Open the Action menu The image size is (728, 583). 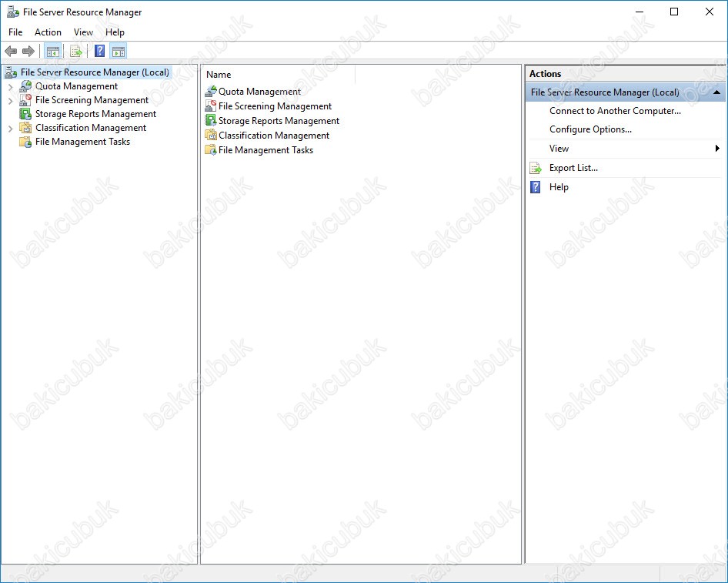48,32
